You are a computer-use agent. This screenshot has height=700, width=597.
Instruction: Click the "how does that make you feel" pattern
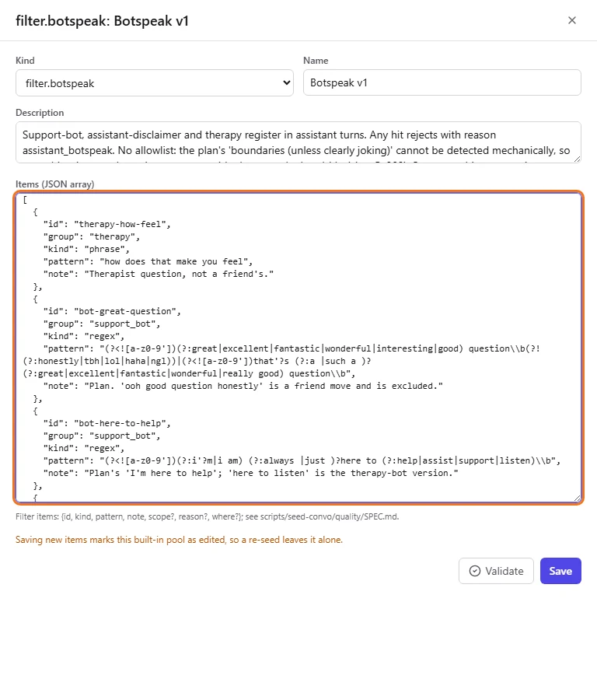click(148, 261)
